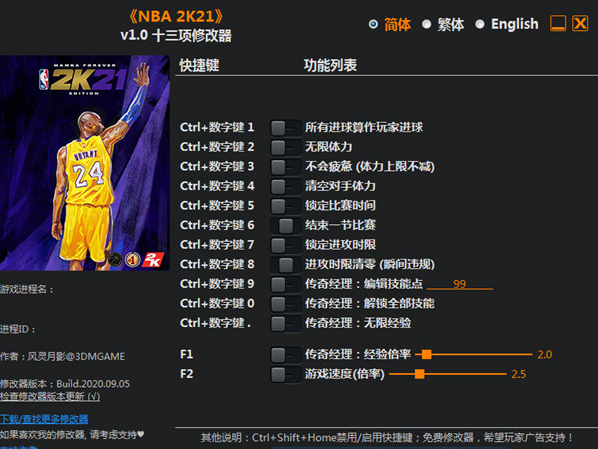This screenshot has width=598, height=449.
Task: Click the NBA 2K21 cover art image
Action: pyautogui.click(x=85, y=163)
